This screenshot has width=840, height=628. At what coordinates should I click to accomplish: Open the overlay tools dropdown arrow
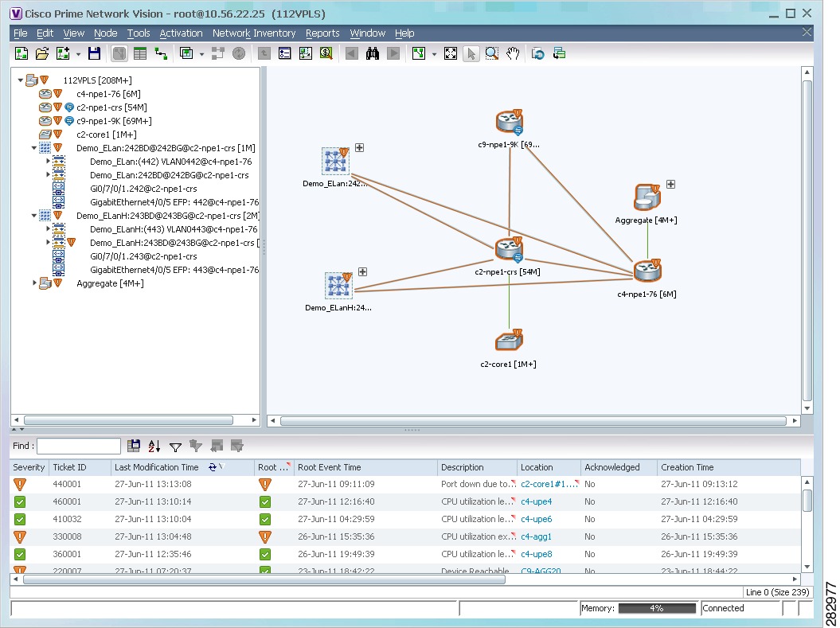coord(201,54)
